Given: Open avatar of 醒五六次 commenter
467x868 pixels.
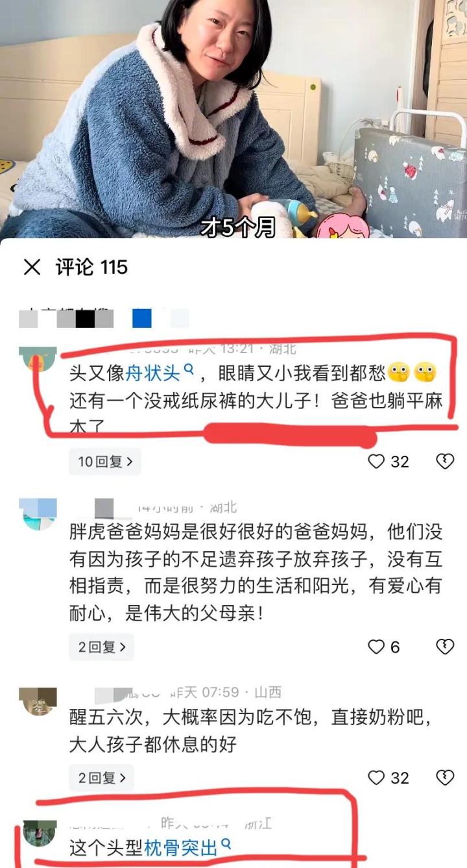Looking at the screenshot, I should (x=38, y=702).
